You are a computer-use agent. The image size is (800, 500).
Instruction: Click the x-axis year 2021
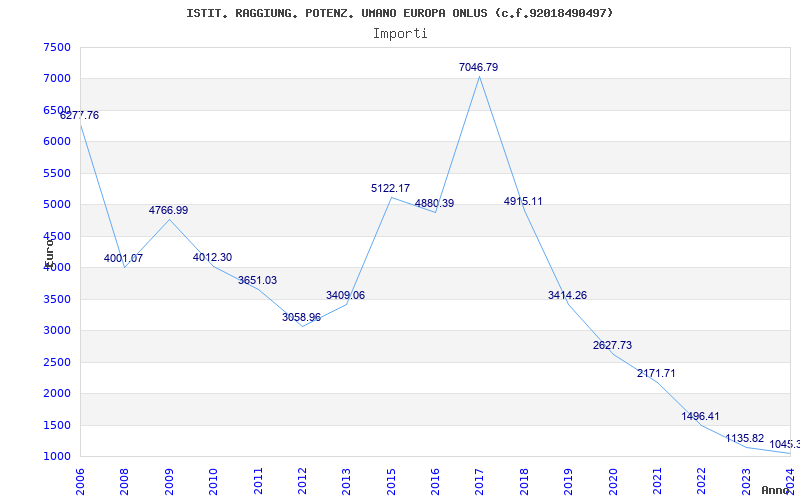tap(657, 481)
